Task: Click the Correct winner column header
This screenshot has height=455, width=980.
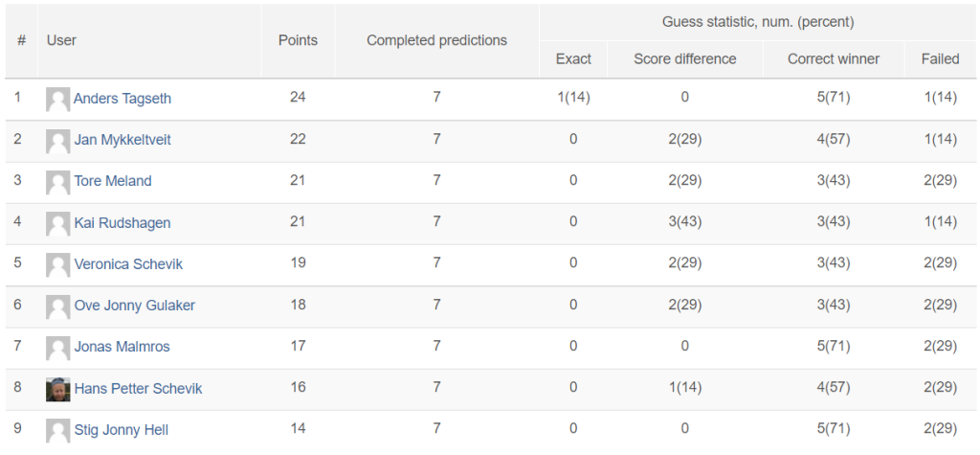Action: [x=834, y=58]
